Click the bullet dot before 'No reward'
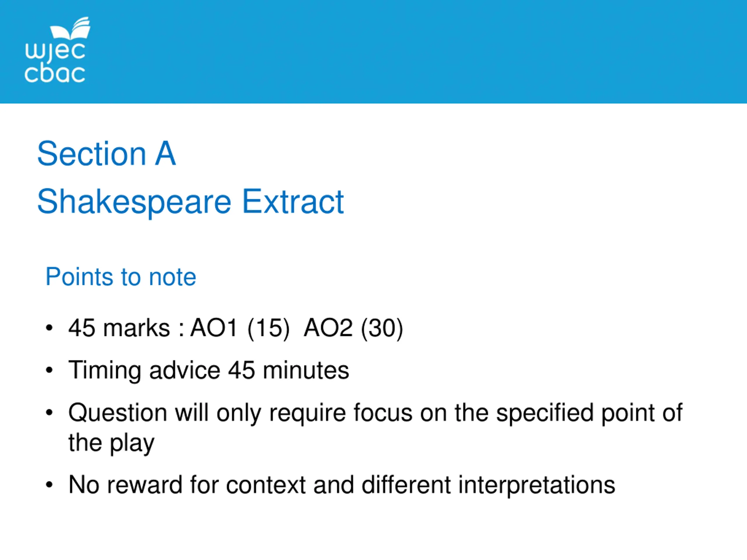This screenshot has width=747, height=560. coord(49,485)
